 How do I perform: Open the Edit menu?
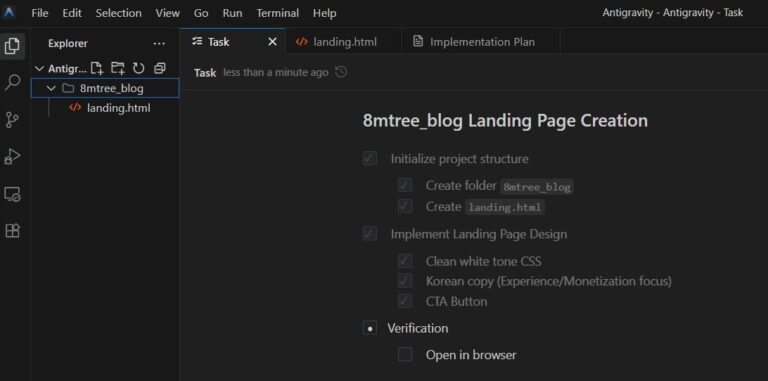72,13
